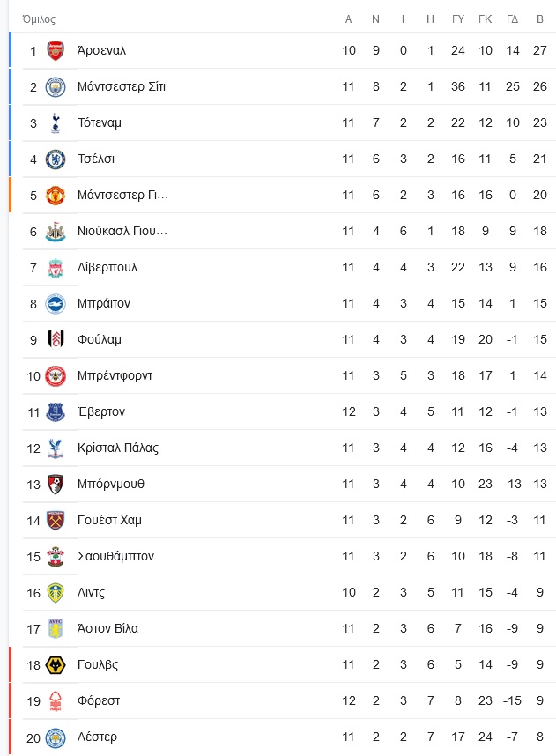Select the Έβερτον team name
556x756 pixels.
100,411
